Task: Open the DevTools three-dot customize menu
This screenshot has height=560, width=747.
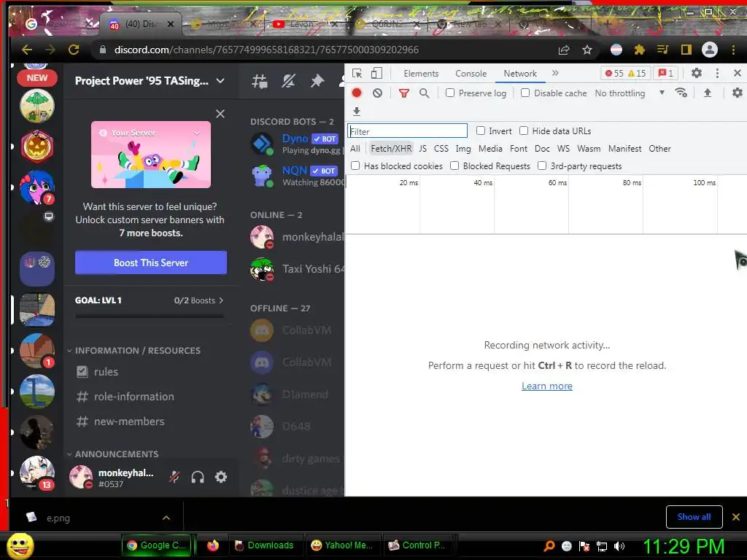Action: click(717, 73)
